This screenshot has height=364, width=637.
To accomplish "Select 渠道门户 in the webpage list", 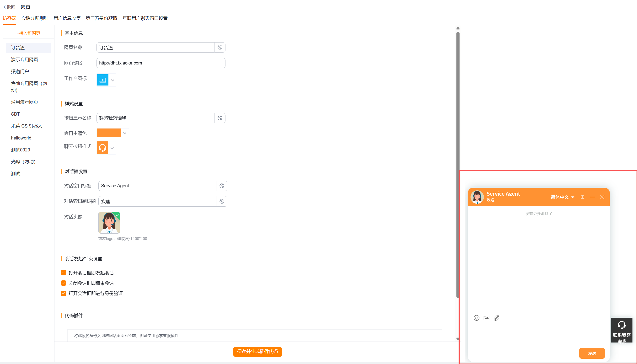I will 20,71.
